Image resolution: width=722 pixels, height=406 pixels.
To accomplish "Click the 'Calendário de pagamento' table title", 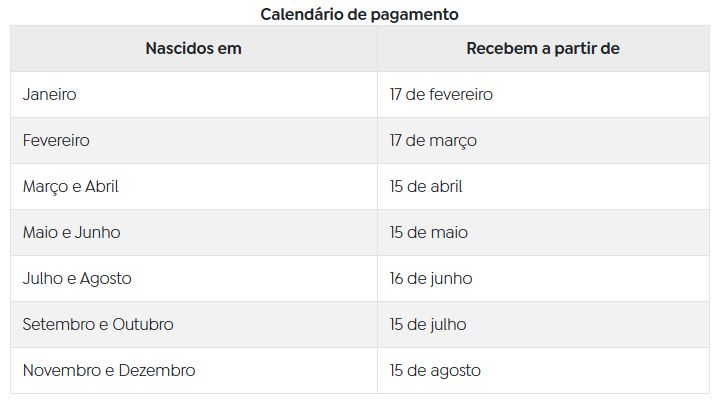I will tap(360, 14).
